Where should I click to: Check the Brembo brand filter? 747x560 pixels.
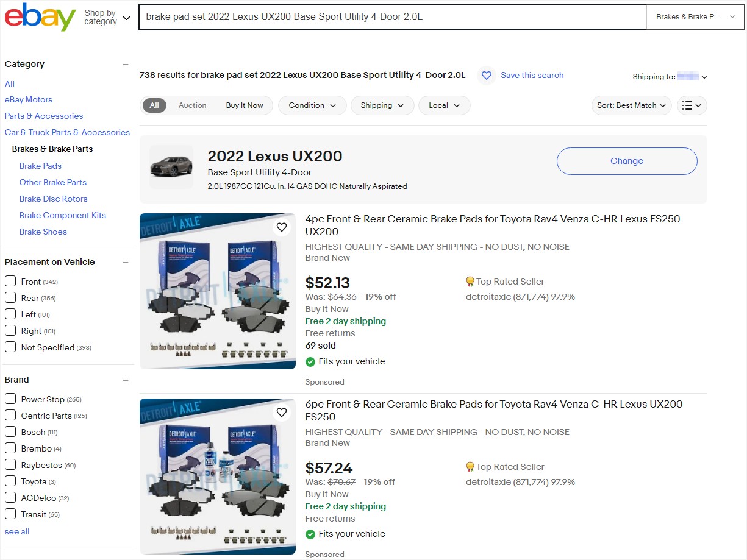(10, 448)
